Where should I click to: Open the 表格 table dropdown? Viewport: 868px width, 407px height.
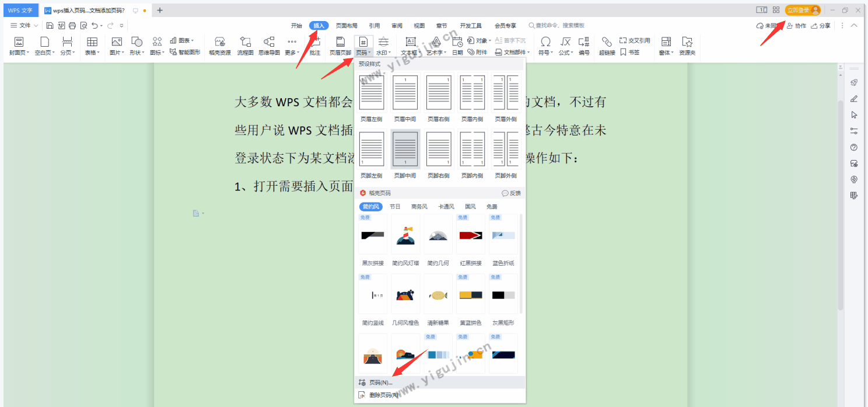pos(92,53)
